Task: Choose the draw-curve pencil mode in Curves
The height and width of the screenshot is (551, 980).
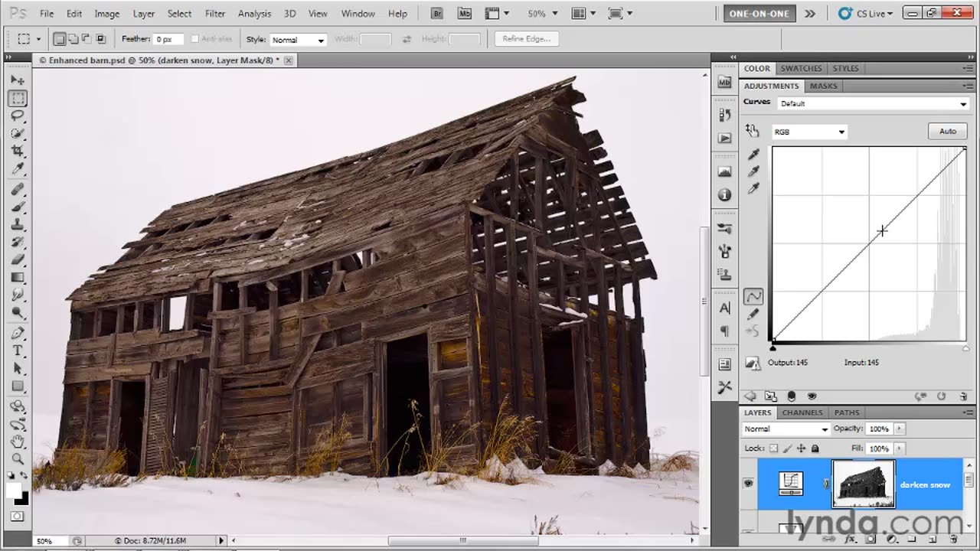Action: [x=753, y=314]
